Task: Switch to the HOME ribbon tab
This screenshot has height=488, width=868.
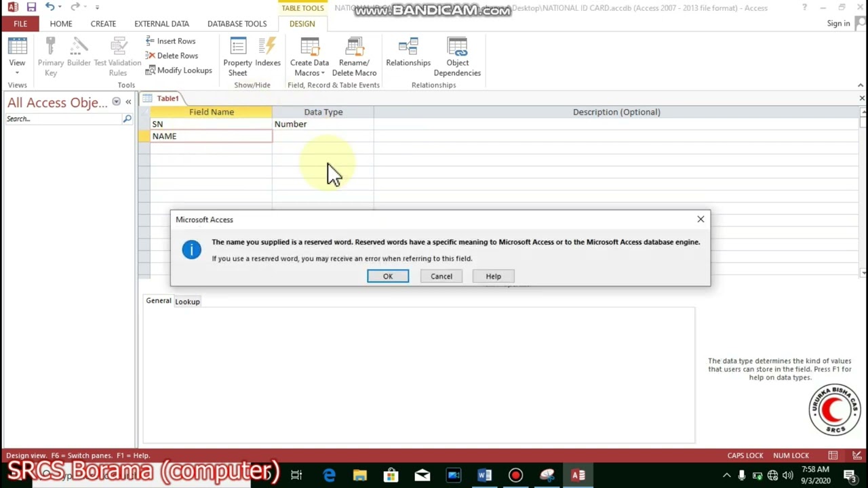Action: click(61, 24)
